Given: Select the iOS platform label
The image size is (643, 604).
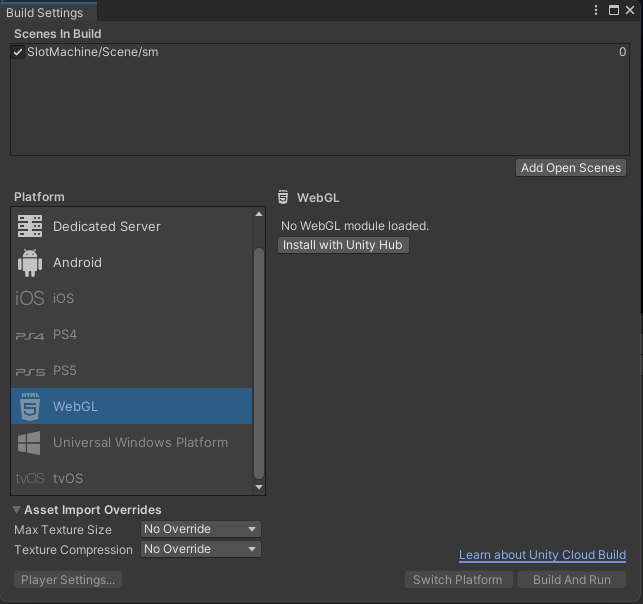Looking at the screenshot, I should pyautogui.click(x=64, y=298).
